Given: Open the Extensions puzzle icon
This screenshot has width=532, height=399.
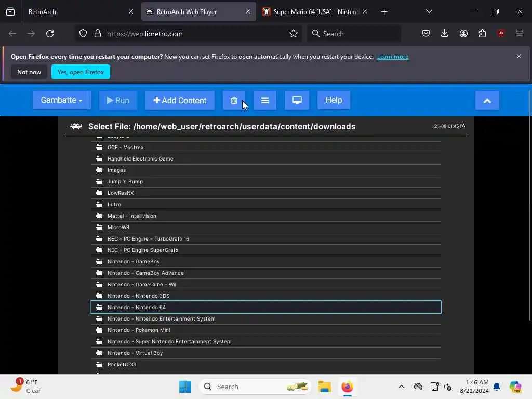Looking at the screenshot, I should pos(482,33).
